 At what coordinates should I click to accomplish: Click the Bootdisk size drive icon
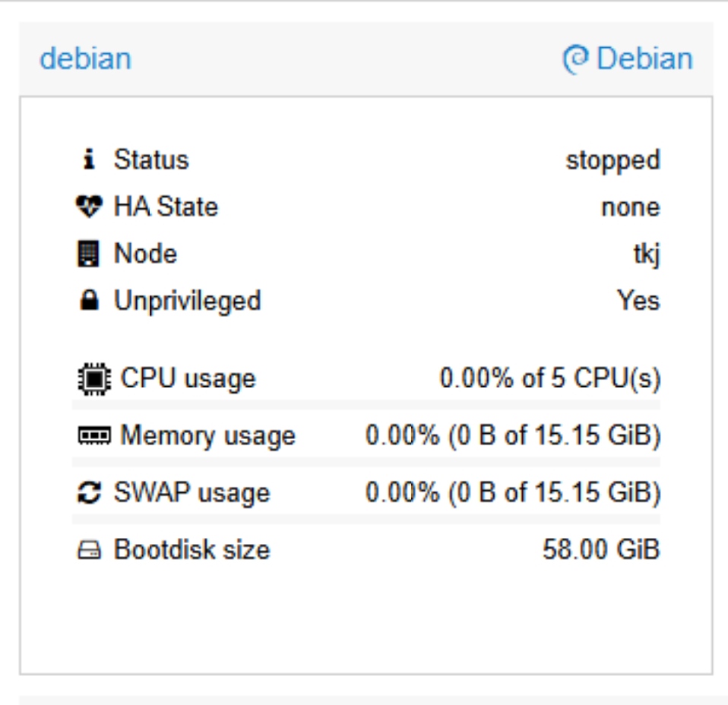(90, 550)
